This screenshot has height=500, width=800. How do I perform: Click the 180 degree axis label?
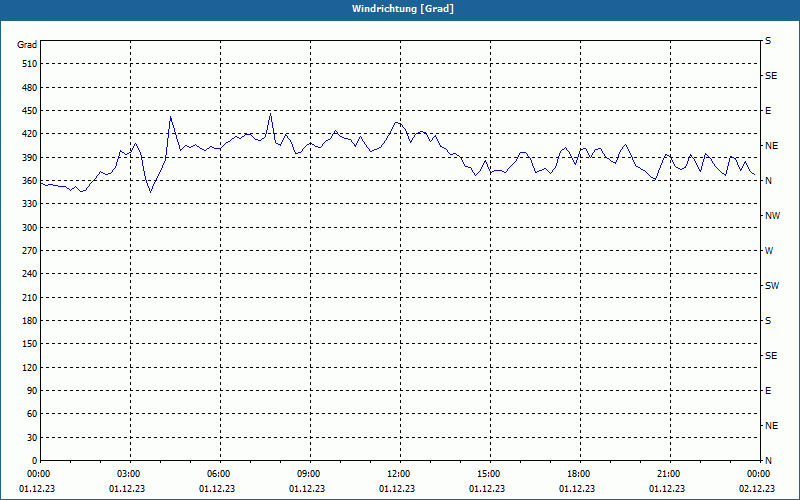pyautogui.click(x=30, y=321)
